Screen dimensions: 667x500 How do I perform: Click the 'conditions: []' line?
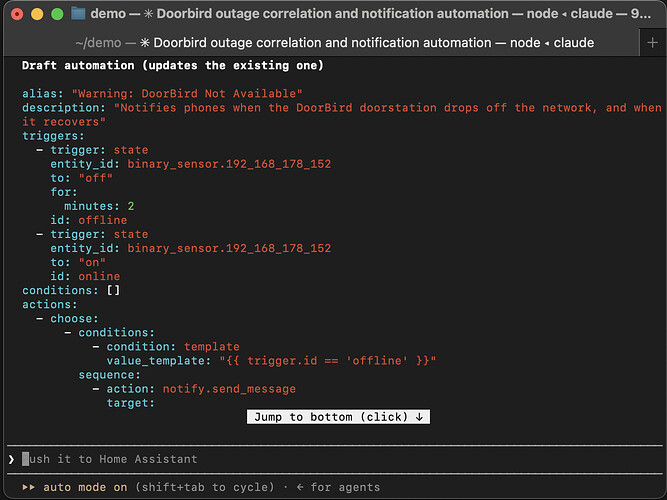(x=71, y=290)
